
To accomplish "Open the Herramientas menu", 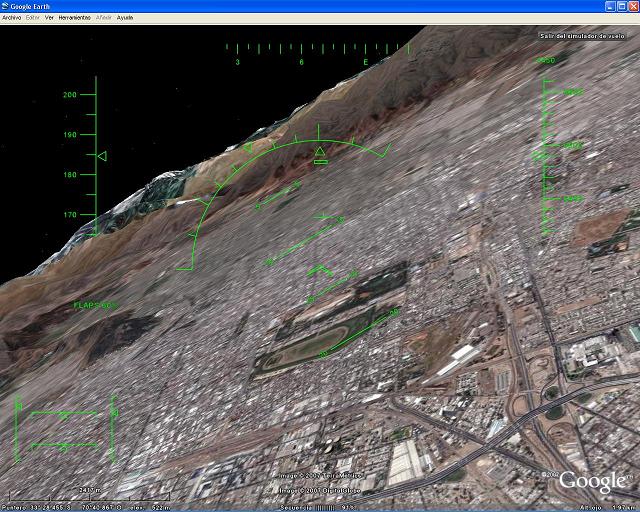I will click(75, 18).
